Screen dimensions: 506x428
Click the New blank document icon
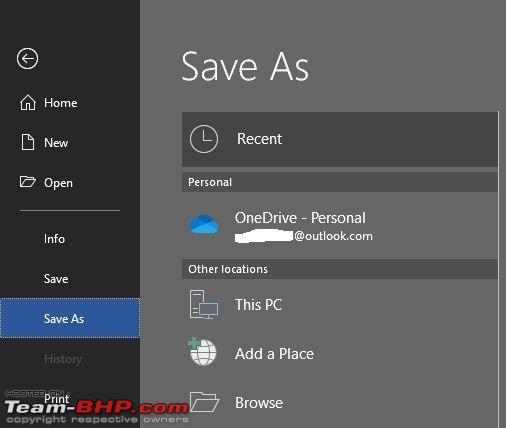coord(28,142)
